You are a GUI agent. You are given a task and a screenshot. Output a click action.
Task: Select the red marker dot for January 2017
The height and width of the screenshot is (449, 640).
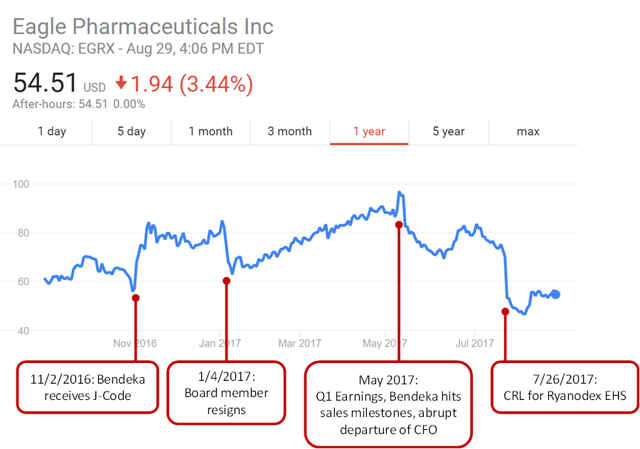click(x=227, y=281)
